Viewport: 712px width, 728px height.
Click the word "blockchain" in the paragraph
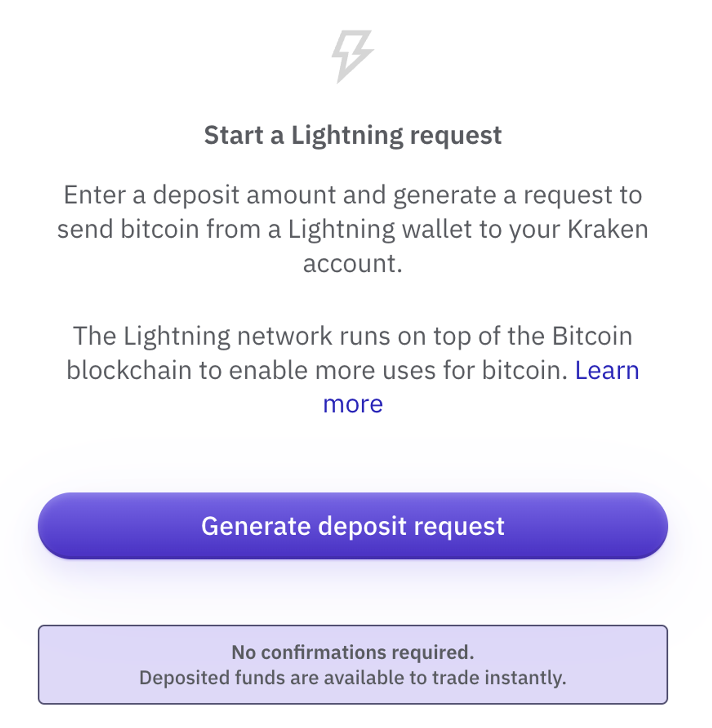coord(129,370)
